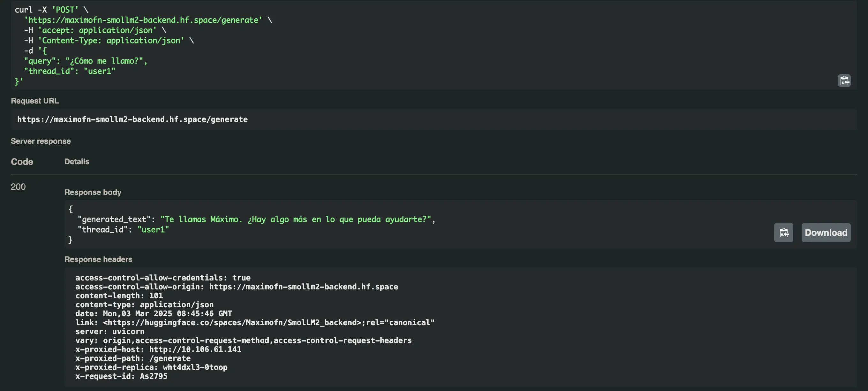Click the server: uvicorn header
The image size is (868, 391).
[x=110, y=331]
